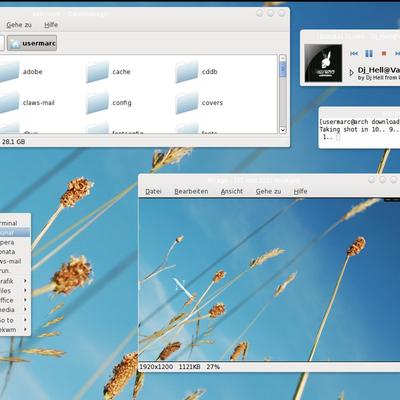Expand the Files submenu arrow
The width and height of the screenshot is (400, 400).
click(25, 291)
